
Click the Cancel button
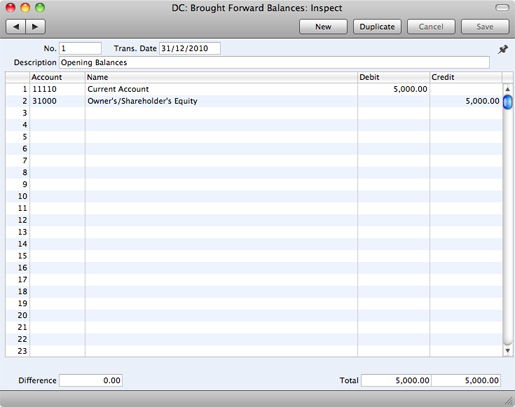point(431,27)
